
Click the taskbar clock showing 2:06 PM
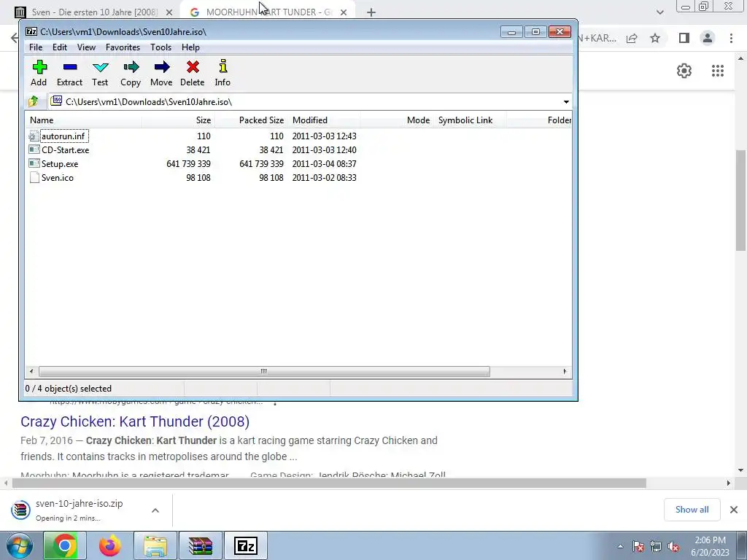point(710,546)
